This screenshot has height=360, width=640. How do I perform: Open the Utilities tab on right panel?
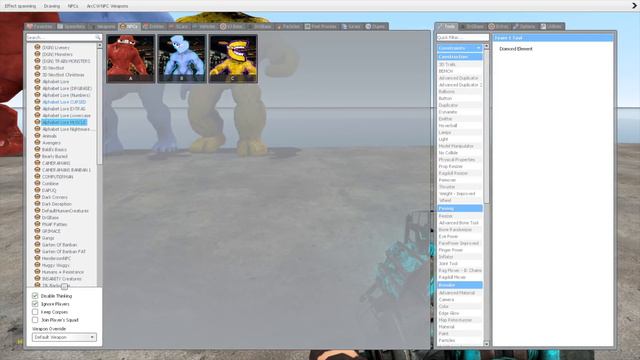click(x=551, y=27)
